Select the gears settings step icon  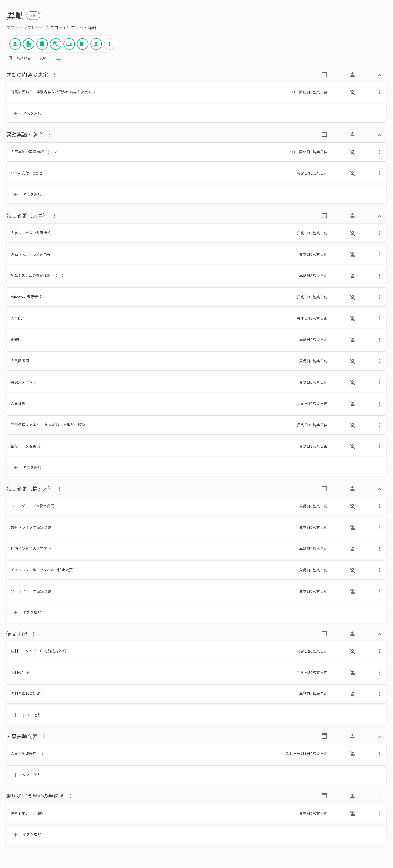pos(56,44)
